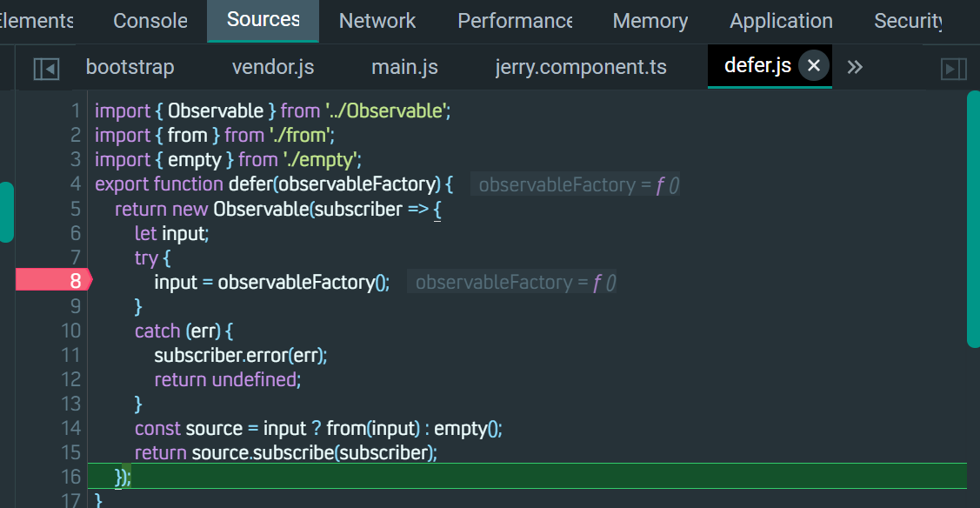This screenshot has height=508, width=980.
Task: Toggle a breakpoint on line 11
Action: (x=70, y=355)
